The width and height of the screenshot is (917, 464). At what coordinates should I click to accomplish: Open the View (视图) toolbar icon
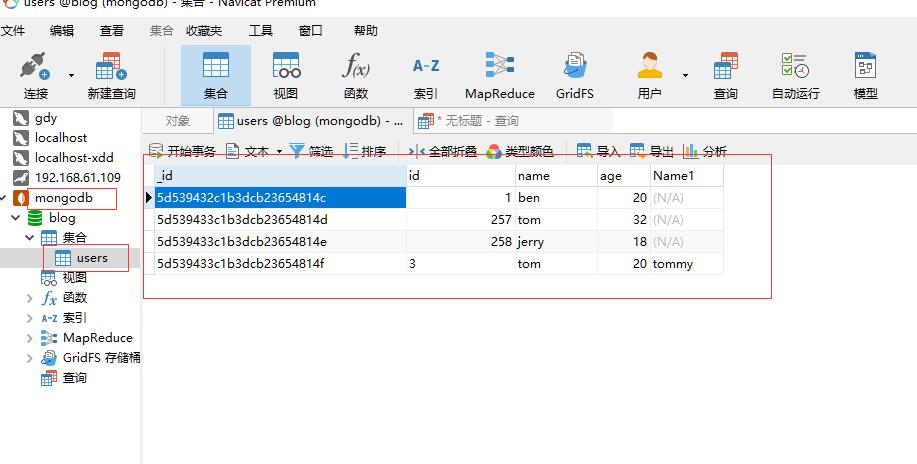coord(286,66)
